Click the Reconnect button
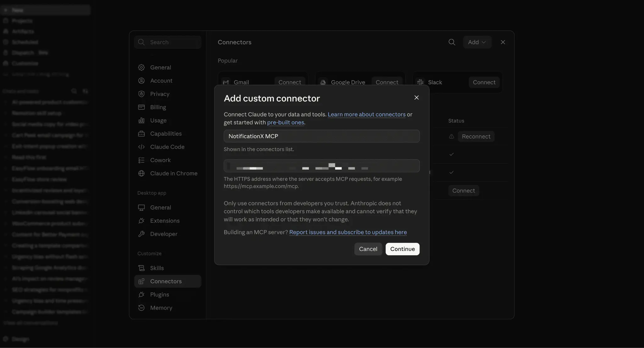The width and height of the screenshot is (644, 348). (476, 137)
